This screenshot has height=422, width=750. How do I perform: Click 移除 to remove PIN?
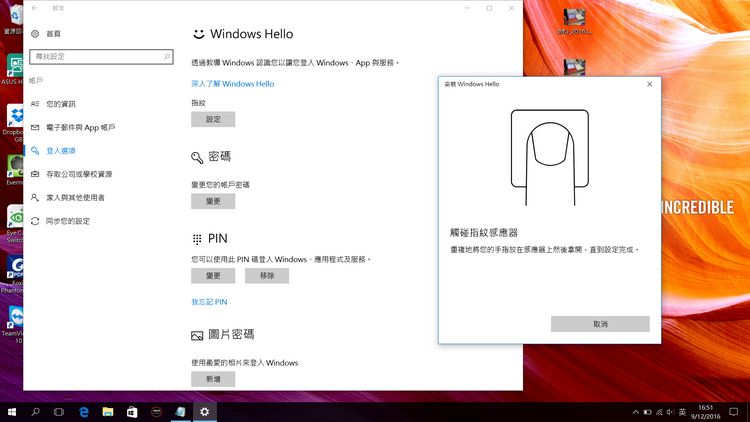[267, 276]
